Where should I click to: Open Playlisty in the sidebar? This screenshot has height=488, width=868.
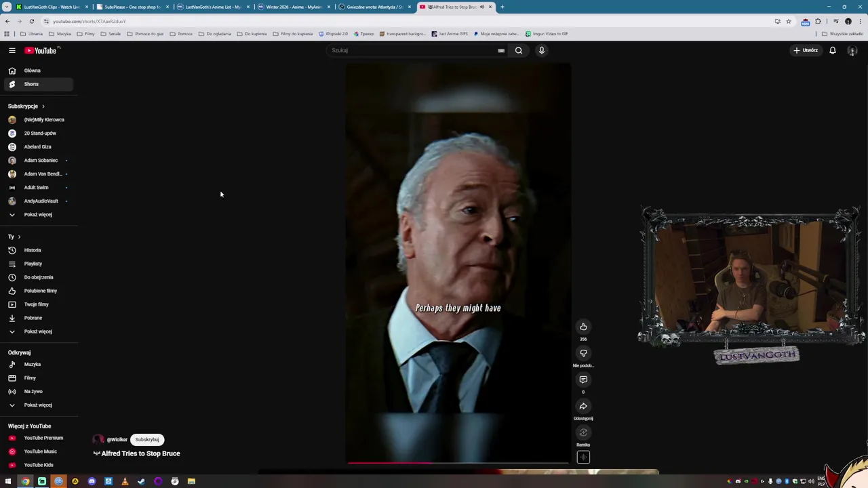click(38, 264)
